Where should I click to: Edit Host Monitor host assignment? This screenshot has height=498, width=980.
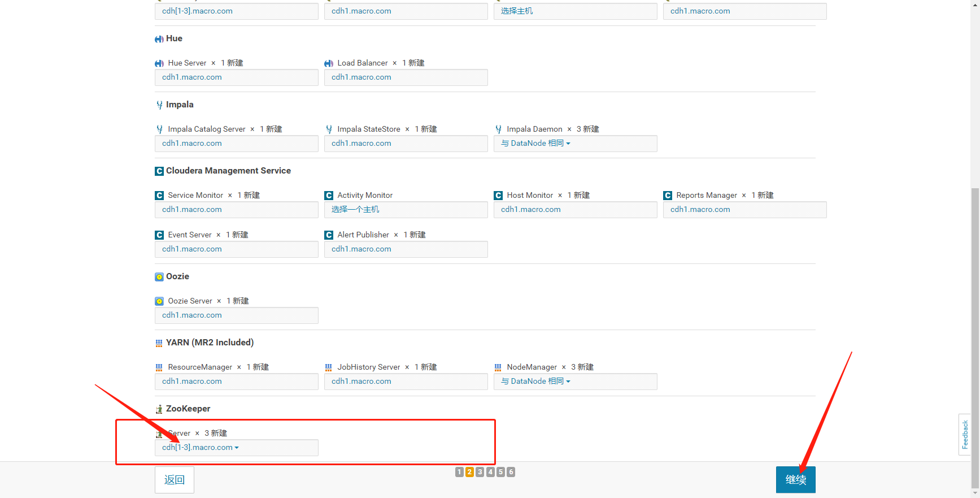575,210
